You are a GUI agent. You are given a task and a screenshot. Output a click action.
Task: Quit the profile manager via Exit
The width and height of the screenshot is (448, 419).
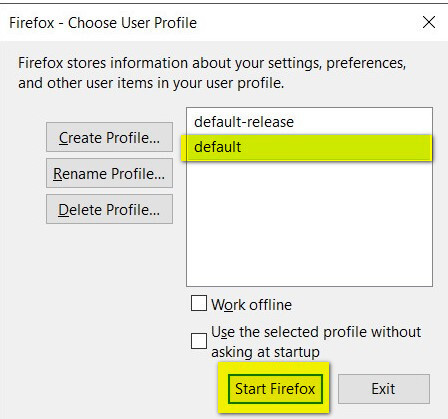click(384, 389)
